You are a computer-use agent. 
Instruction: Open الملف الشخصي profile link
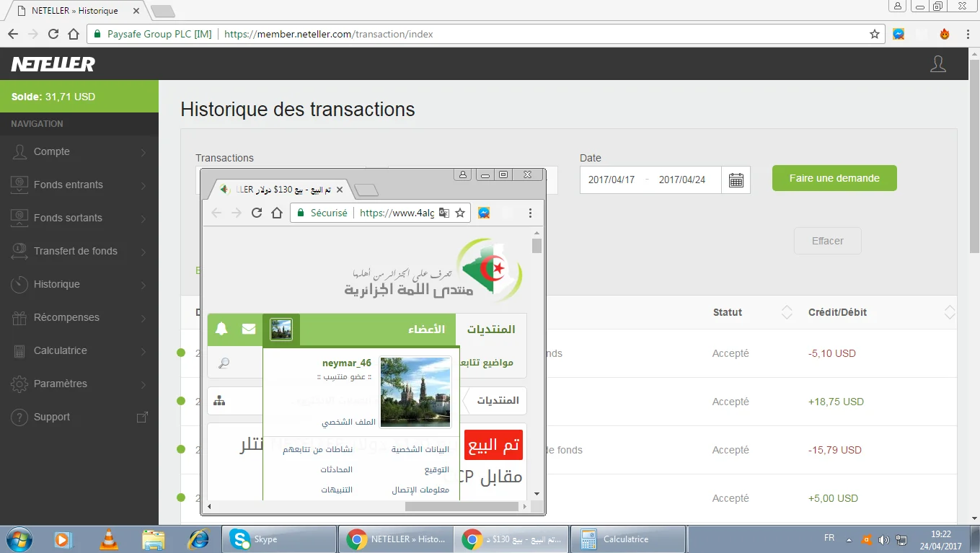(343, 423)
